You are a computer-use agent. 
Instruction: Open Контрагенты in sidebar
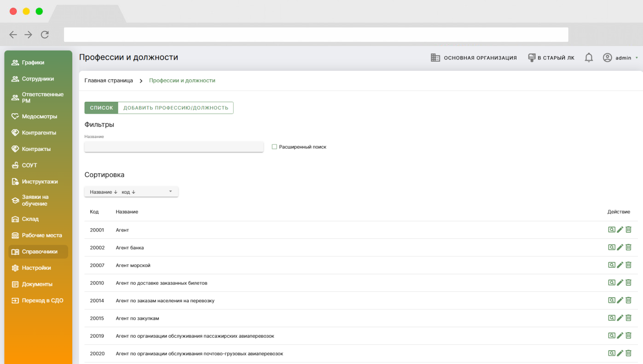tap(38, 133)
